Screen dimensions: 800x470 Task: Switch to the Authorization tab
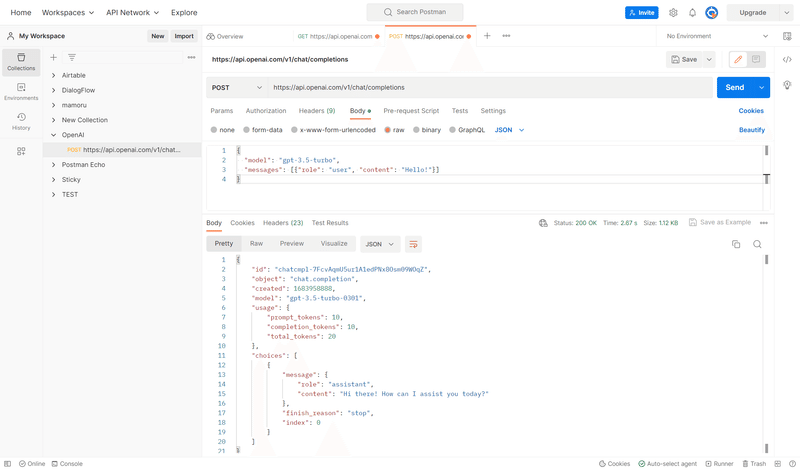click(266, 111)
